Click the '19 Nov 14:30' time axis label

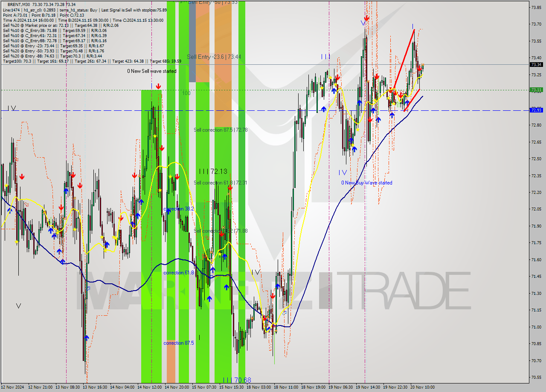[x=369, y=387]
